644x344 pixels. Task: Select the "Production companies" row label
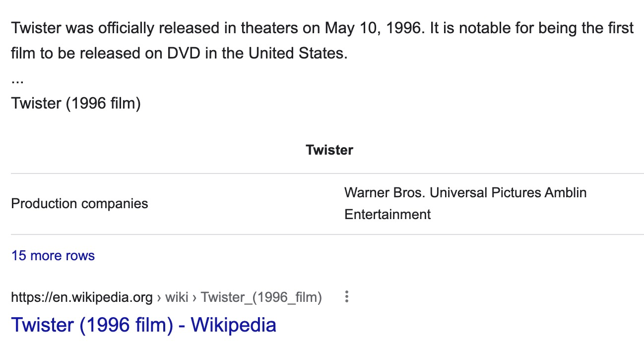[x=79, y=204]
